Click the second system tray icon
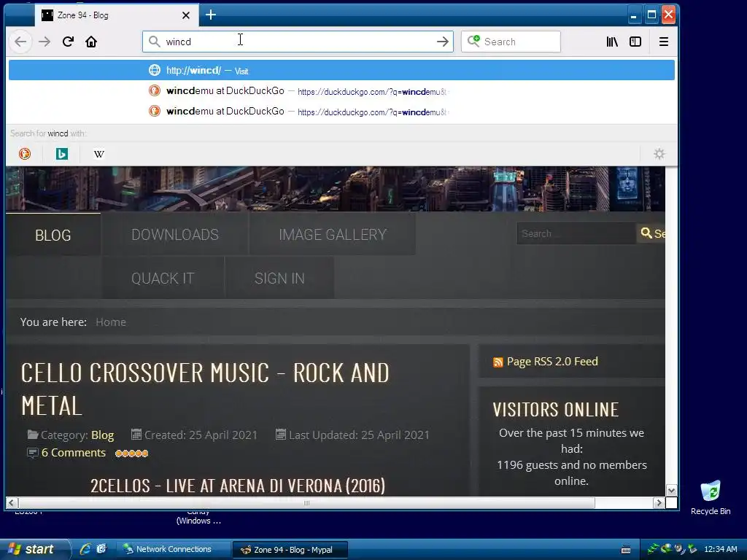The height and width of the screenshot is (560, 747). (666, 549)
